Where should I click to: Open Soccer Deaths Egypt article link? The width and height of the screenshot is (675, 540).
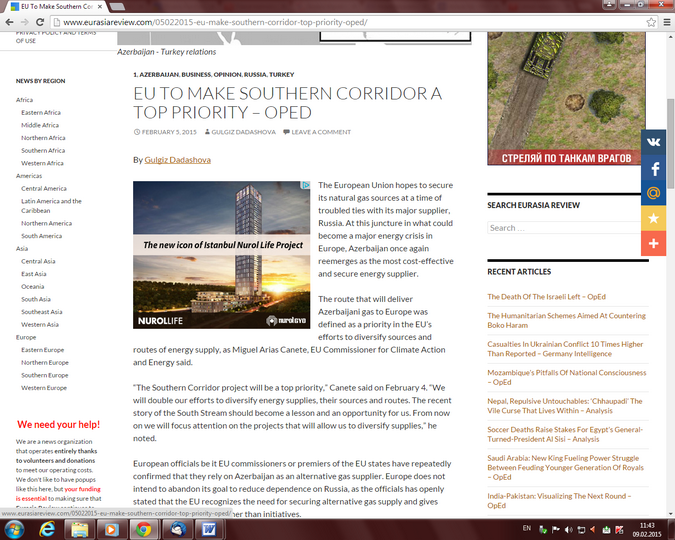[x=565, y=434]
